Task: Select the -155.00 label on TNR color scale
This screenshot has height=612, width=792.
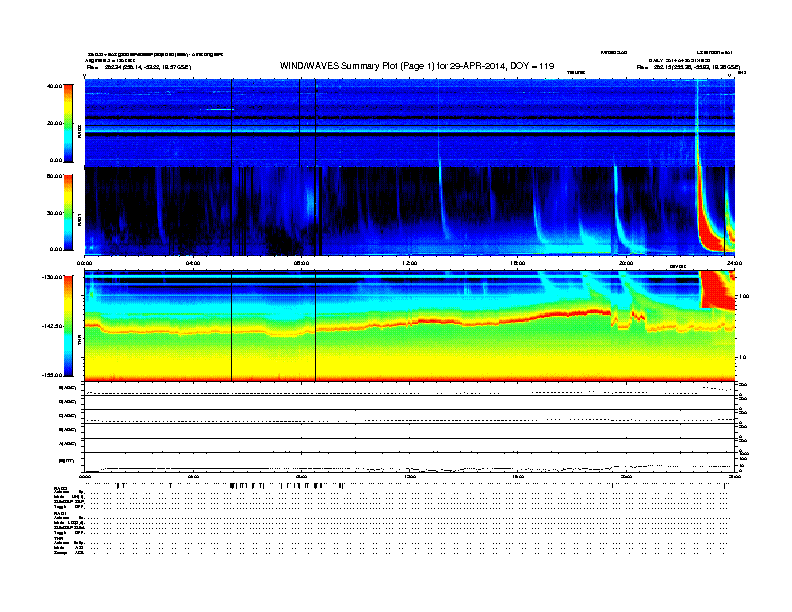Action: pyautogui.click(x=53, y=375)
